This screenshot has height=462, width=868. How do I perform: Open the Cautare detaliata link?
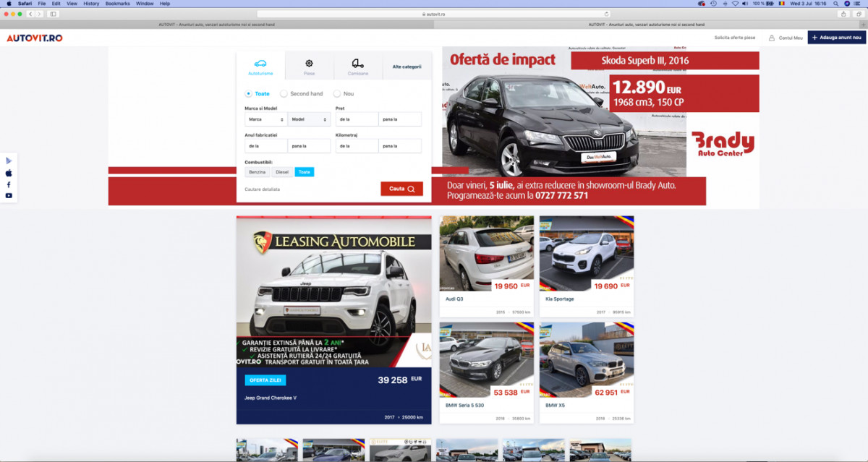(x=262, y=189)
